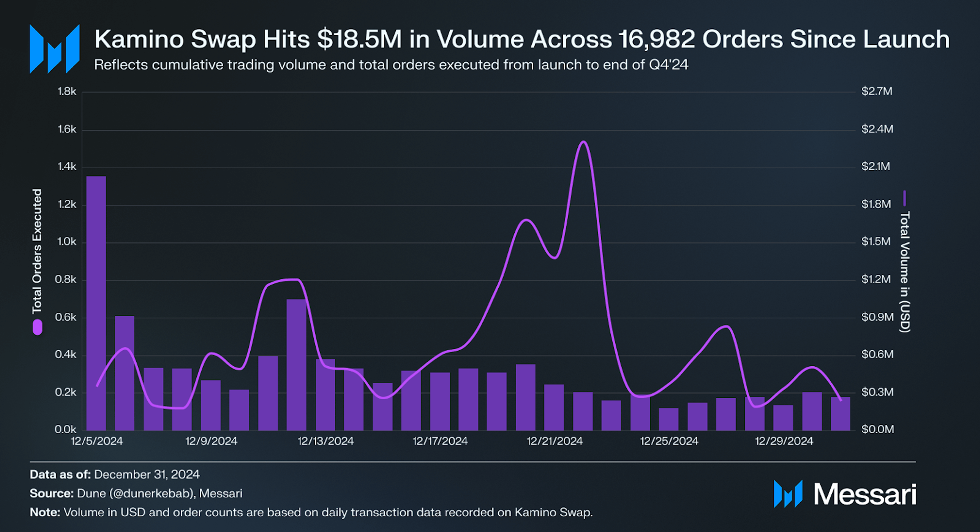Click the Messari wordmark text at bottom-right

click(x=865, y=494)
